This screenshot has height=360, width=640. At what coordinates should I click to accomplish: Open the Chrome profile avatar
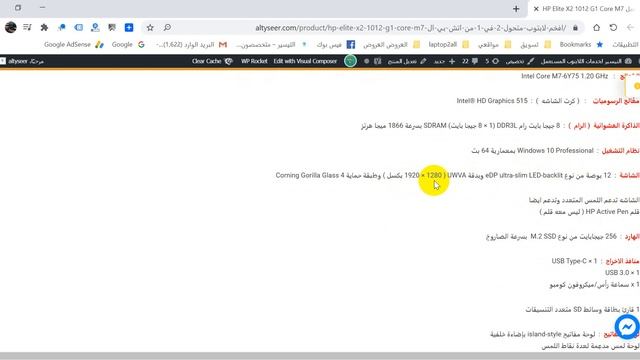click(x=11, y=27)
